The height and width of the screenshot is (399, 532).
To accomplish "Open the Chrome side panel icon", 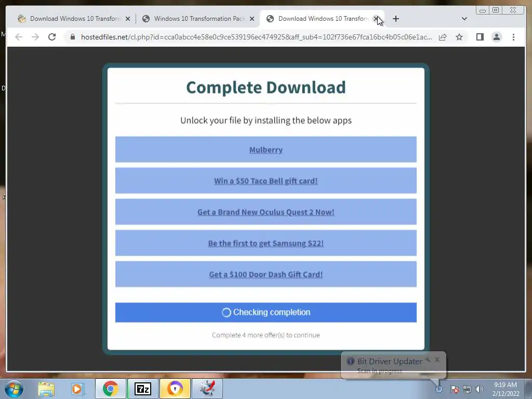I will click(x=480, y=37).
